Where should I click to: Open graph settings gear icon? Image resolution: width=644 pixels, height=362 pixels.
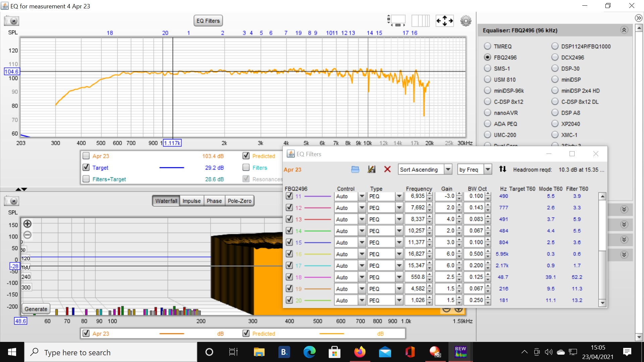click(x=466, y=21)
